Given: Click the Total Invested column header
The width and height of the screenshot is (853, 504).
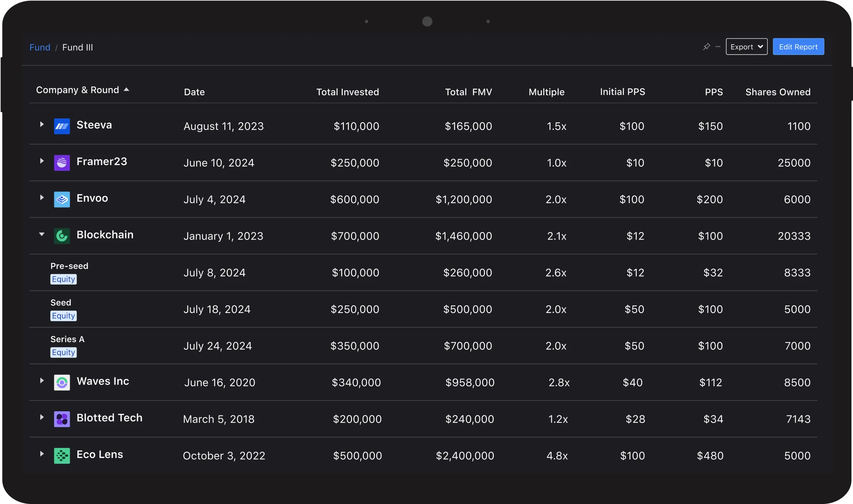Looking at the screenshot, I should tap(348, 92).
